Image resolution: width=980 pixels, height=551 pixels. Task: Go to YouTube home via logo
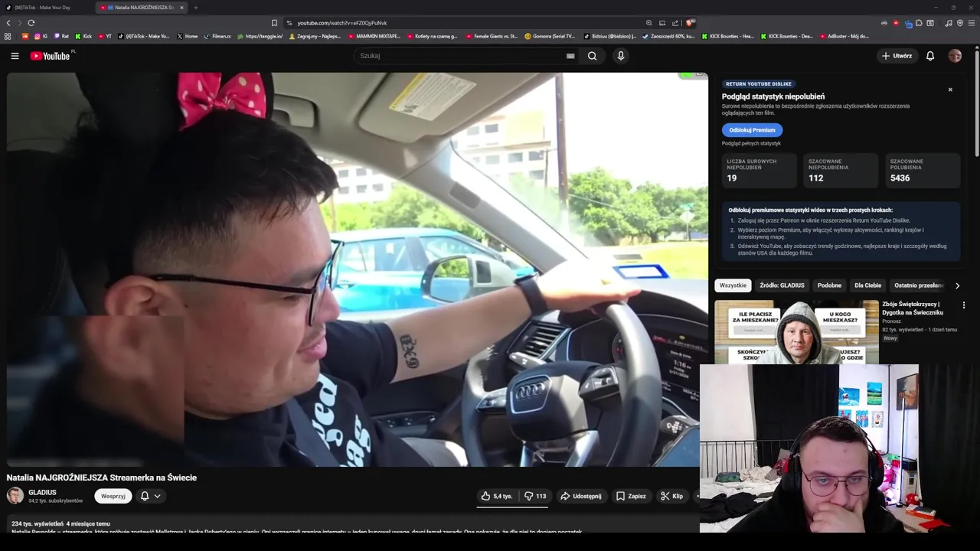coord(50,56)
